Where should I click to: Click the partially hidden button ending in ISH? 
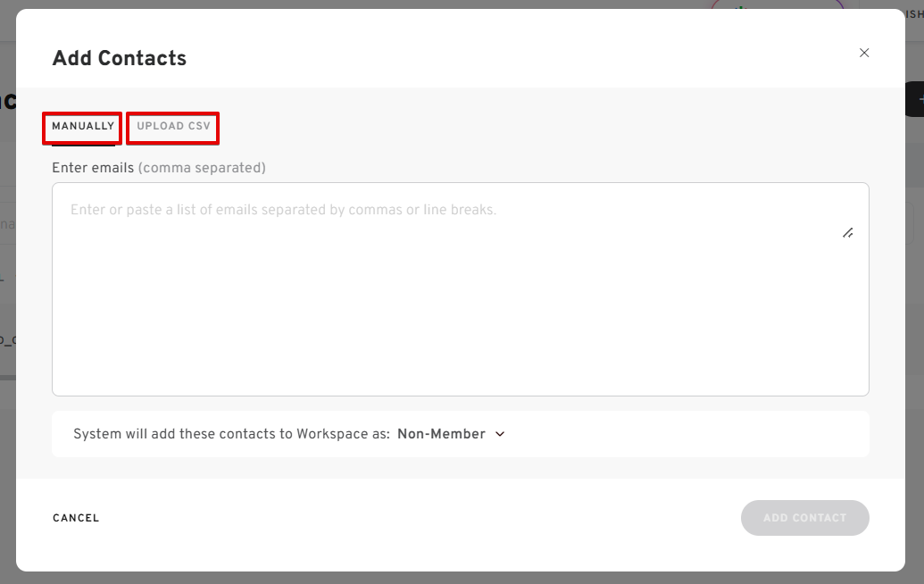[914, 14]
